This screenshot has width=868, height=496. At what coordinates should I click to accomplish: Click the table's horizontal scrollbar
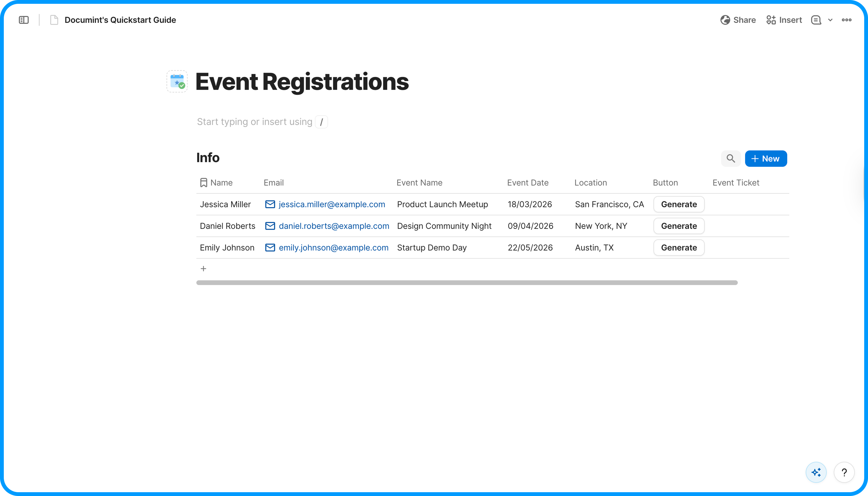point(467,283)
